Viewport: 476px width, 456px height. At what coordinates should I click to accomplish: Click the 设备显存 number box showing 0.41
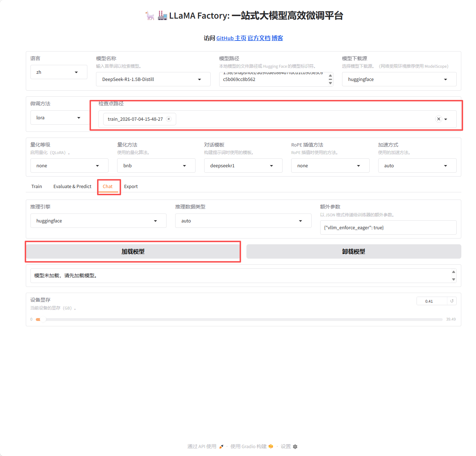coord(432,301)
